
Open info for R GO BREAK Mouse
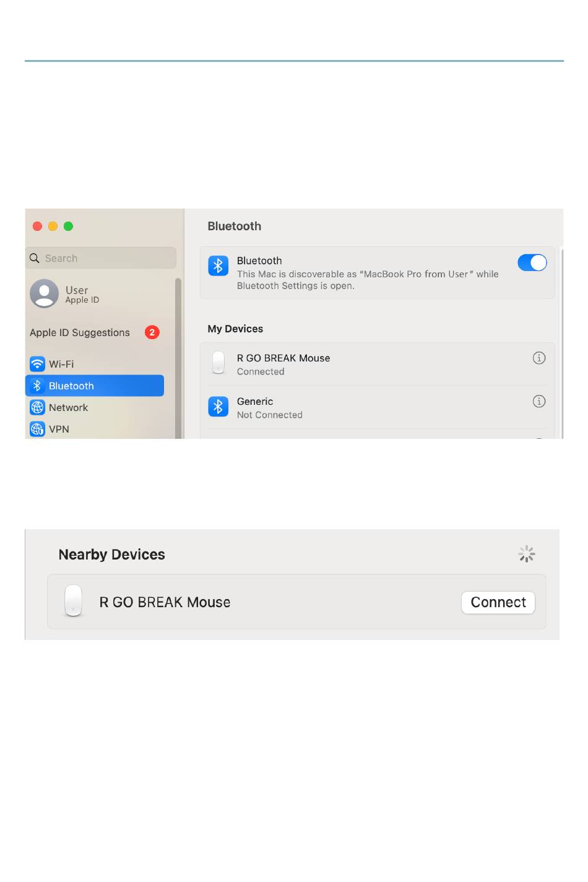(539, 358)
